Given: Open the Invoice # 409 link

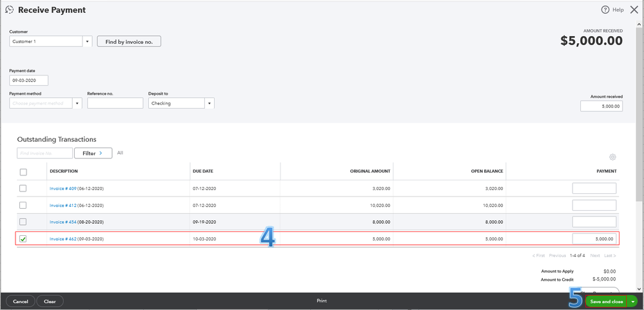Looking at the screenshot, I should [63, 188].
